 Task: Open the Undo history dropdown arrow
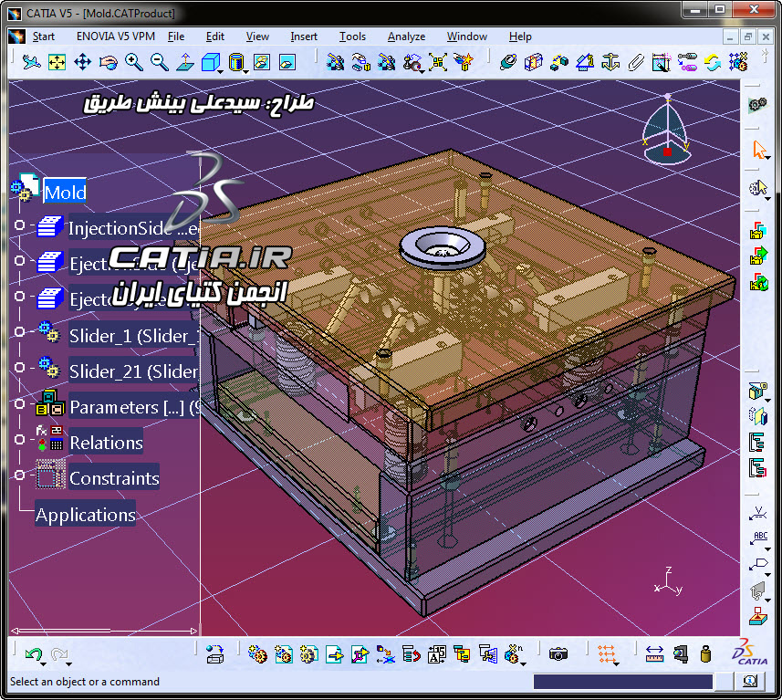(x=44, y=664)
